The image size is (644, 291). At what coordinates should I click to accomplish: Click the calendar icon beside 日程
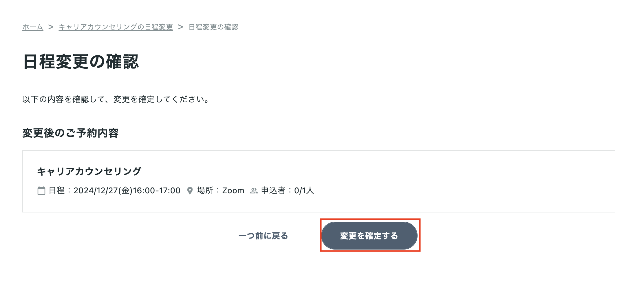pyautogui.click(x=41, y=191)
